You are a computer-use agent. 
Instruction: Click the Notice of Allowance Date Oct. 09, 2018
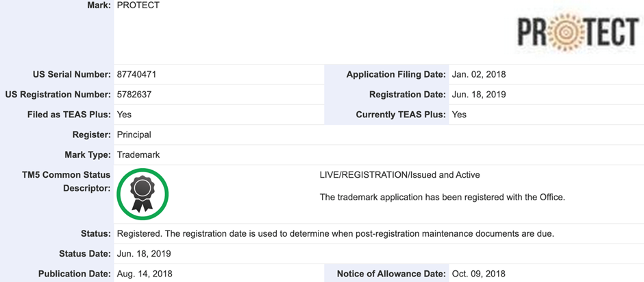click(x=478, y=274)
